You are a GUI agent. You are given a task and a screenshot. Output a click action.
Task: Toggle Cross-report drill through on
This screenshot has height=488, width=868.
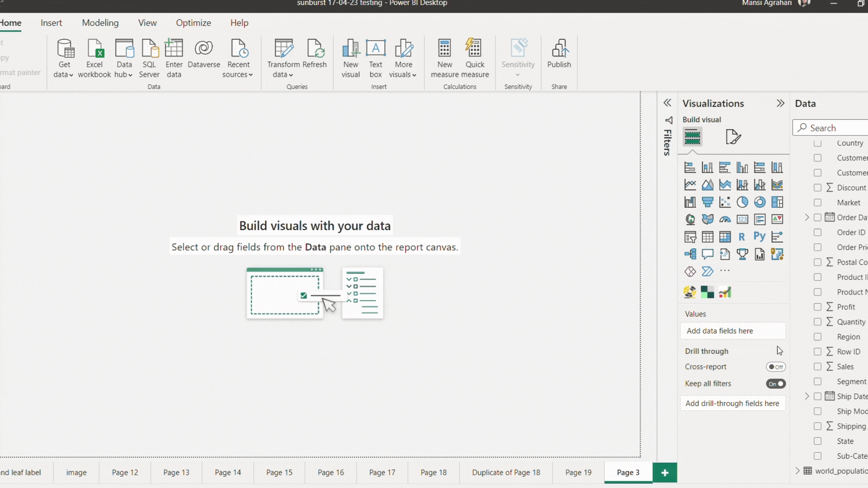[x=776, y=367]
